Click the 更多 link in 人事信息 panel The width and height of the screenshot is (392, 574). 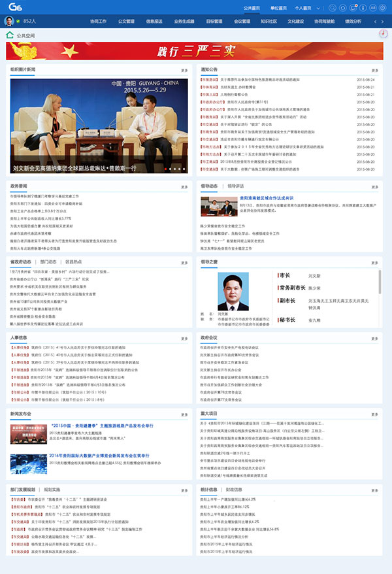[184, 339]
